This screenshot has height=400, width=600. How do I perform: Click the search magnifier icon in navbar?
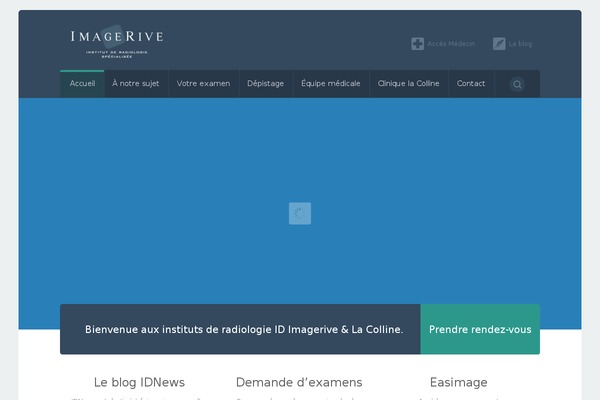pos(517,85)
